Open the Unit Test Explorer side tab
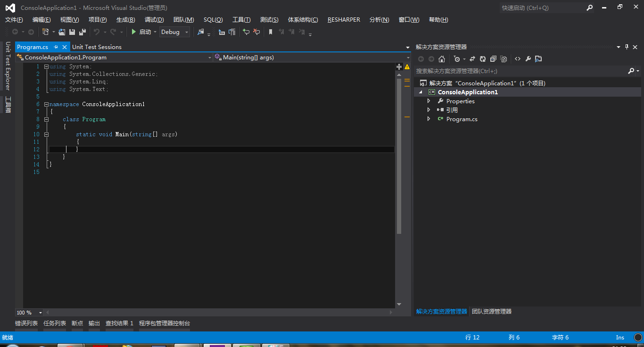The height and width of the screenshot is (347, 644). [x=8, y=66]
